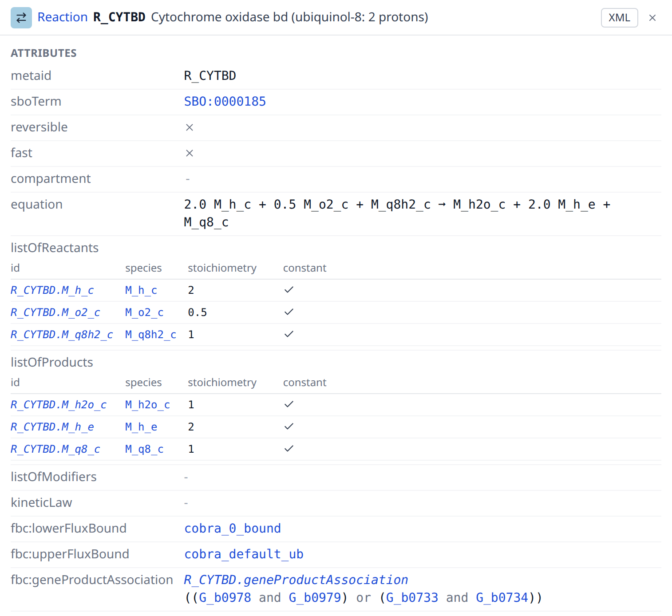Click the header title R_CYTBD
The height and width of the screenshot is (616, 672).
[x=119, y=17]
